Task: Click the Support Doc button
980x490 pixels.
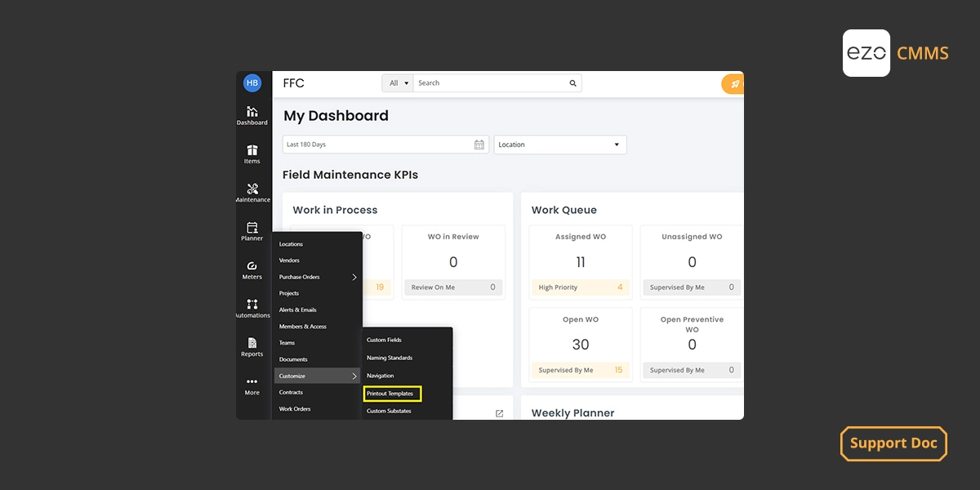Action: coord(893,443)
